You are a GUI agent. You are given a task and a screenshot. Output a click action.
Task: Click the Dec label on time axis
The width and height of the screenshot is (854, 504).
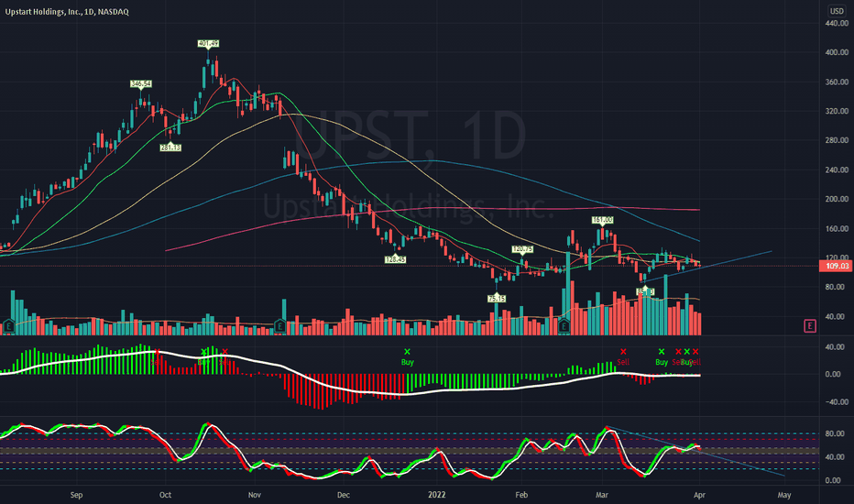pyautogui.click(x=343, y=495)
